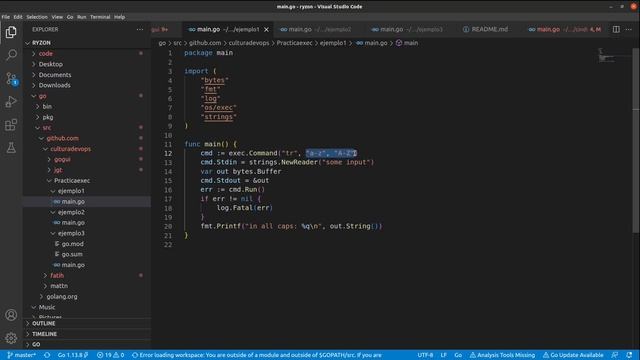
Task: Open the Help menu
Action: pos(120,17)
